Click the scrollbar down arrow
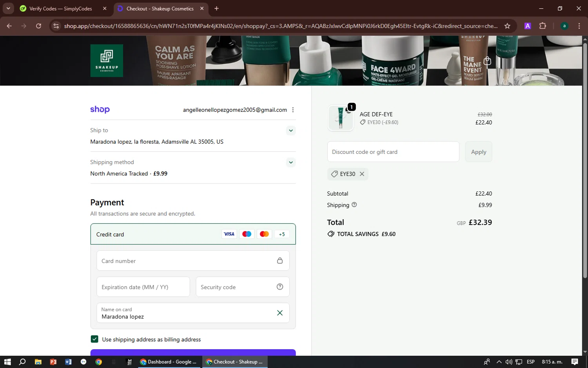Screen dimensions: 588x368 (585, 352)
